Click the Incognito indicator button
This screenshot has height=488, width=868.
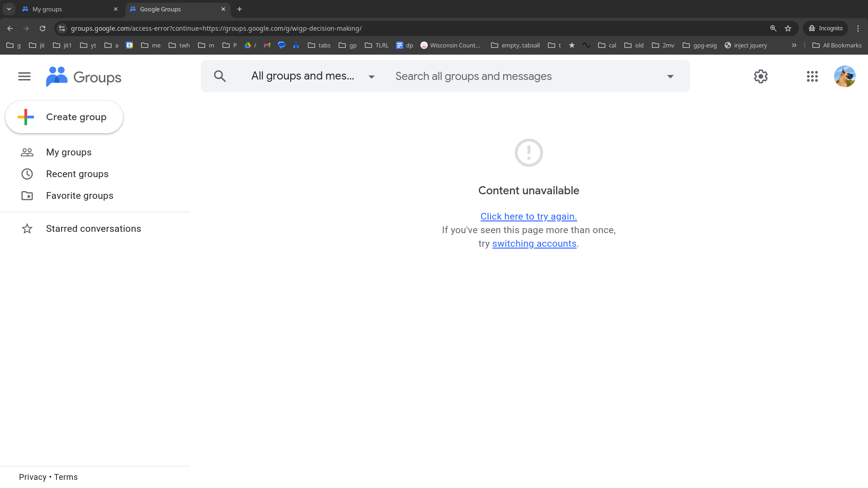click(826, 28)
